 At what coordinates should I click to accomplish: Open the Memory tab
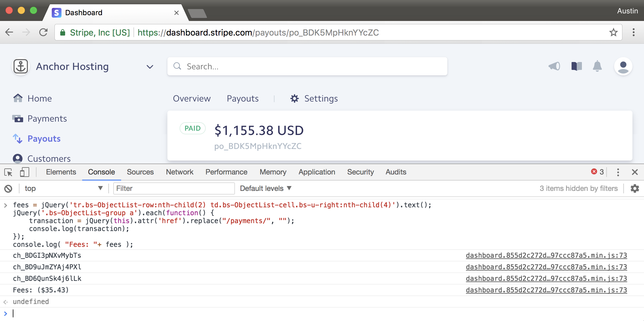tap(273, 172)
